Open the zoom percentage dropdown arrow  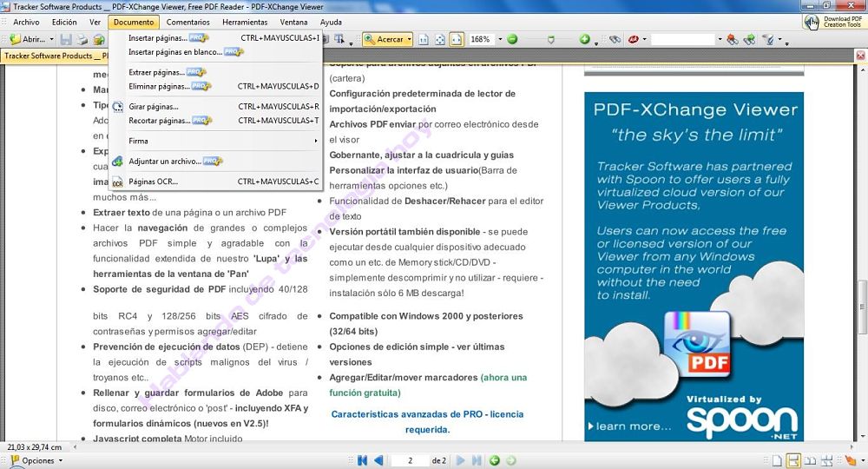click(500, 39)
